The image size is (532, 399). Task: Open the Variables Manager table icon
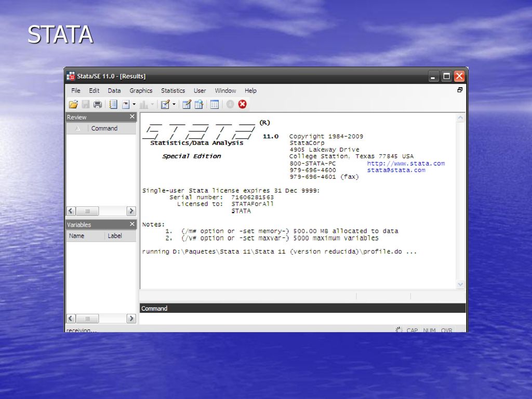click(x=215, y=104)
